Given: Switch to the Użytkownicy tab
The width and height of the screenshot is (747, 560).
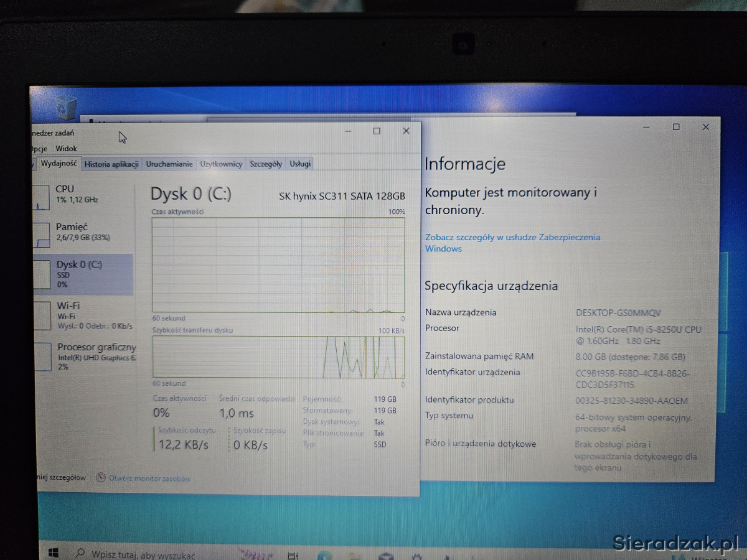Looking at the screenshot, I should [x=221, y=164].
